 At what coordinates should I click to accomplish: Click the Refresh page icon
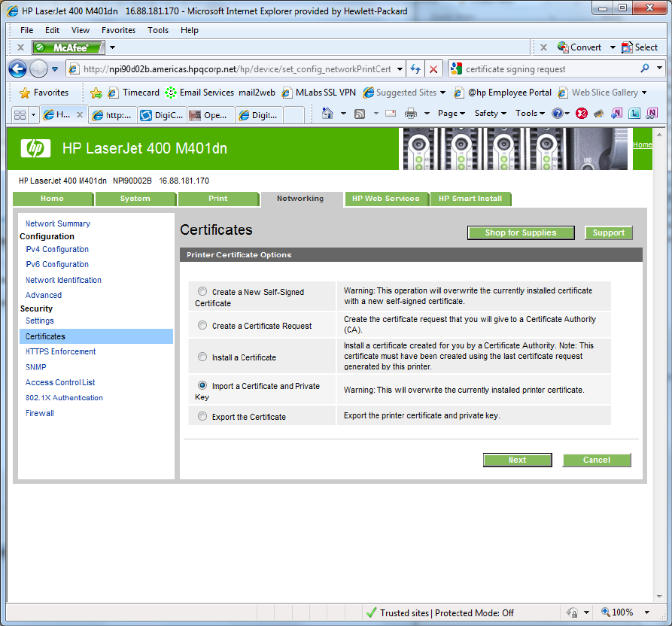coord(415,69)
